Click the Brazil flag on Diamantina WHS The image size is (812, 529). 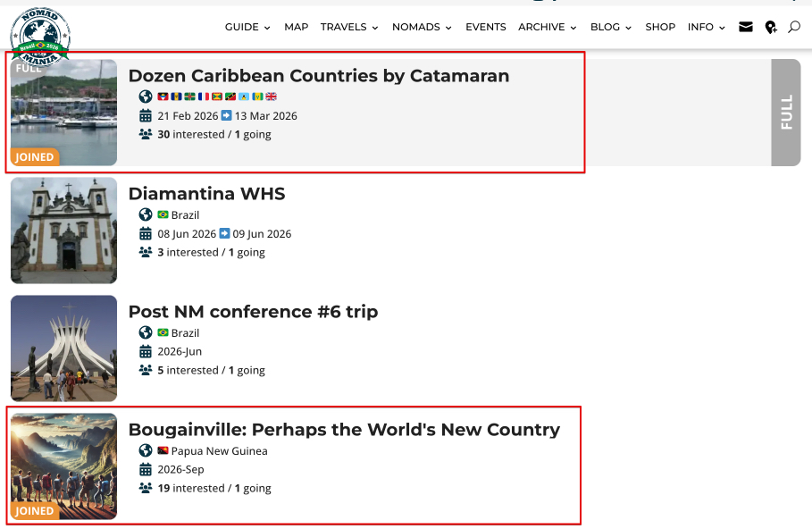click(163, 215)
